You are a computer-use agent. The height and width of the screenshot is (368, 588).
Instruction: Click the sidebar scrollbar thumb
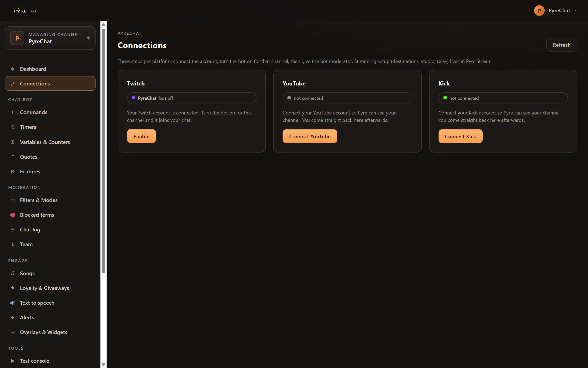pos(104,151)
